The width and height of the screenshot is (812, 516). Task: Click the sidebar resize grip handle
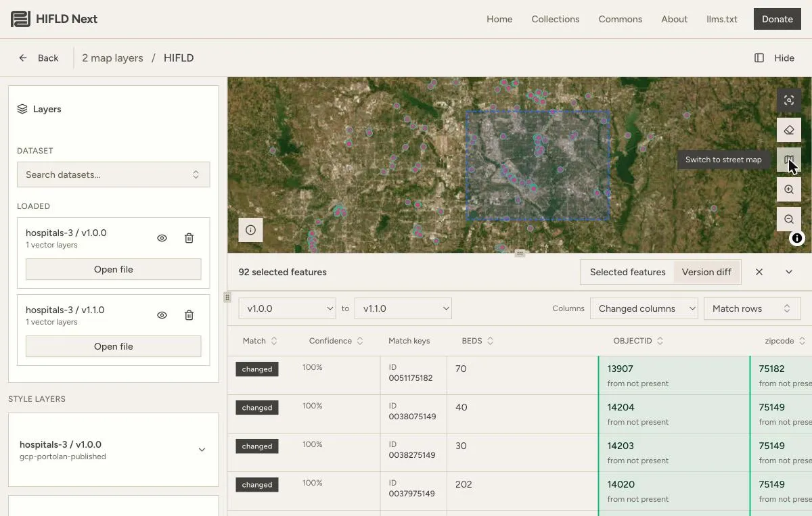click(x=227, y=297)
